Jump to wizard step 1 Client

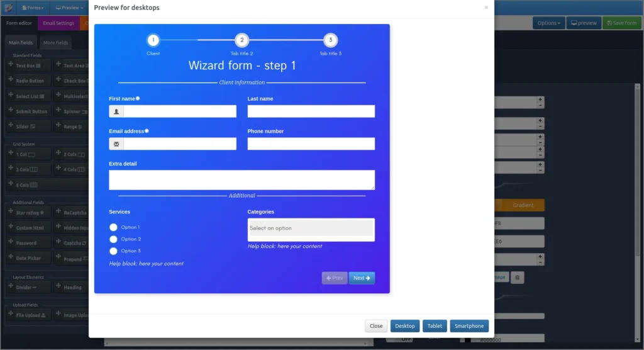click(x=153, y=40)
